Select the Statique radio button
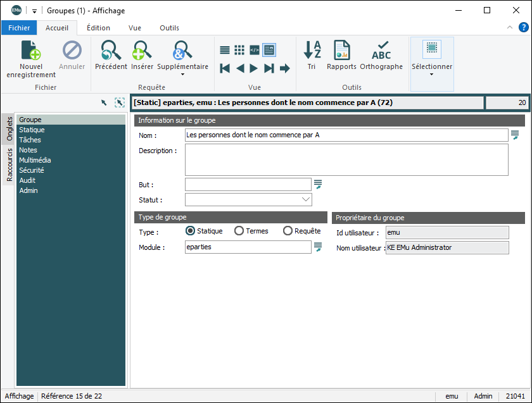This screenshot has height=403, width=532. click(x=190, y=231)
